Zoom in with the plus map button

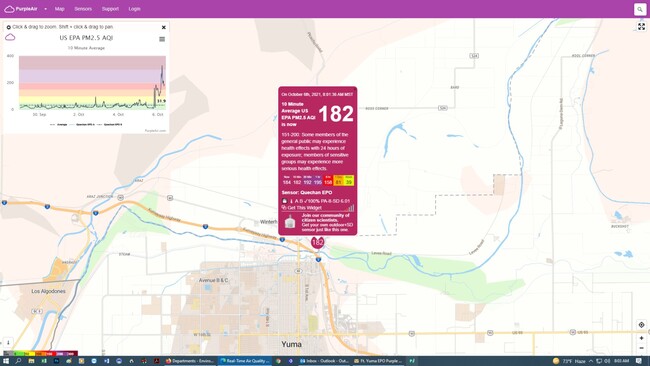point(641,338)
